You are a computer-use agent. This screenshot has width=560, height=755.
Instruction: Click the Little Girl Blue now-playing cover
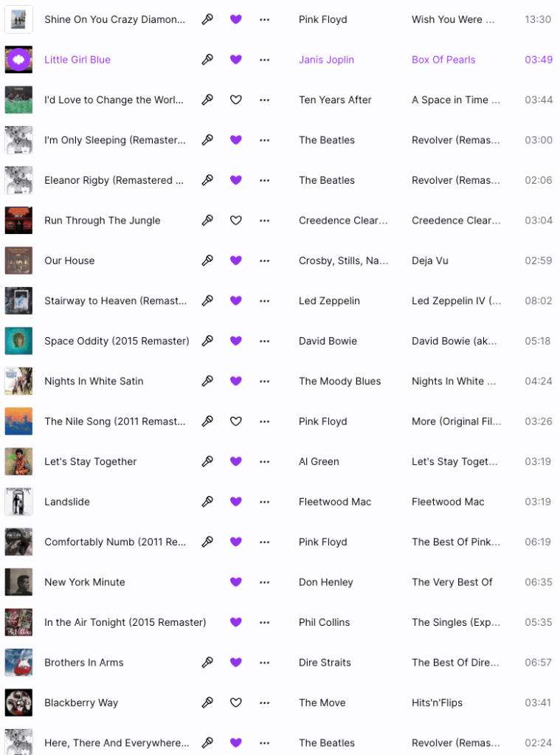coord(18,60)
